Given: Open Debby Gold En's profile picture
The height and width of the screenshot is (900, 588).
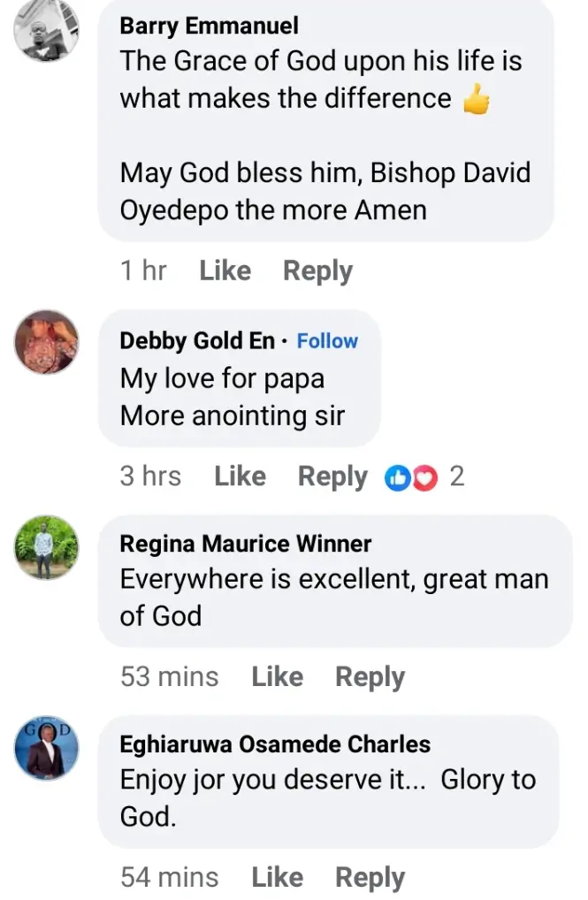Looking at the screenshot, I should (47, 341).
